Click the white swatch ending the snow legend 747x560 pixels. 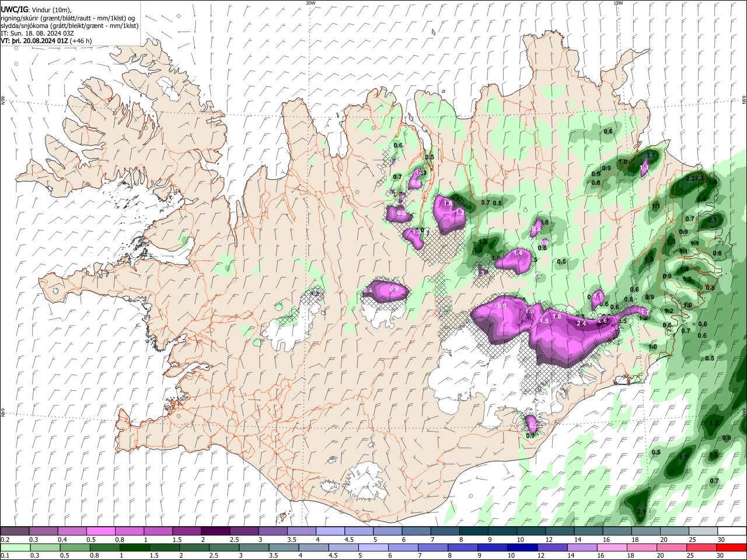(732, 531)
